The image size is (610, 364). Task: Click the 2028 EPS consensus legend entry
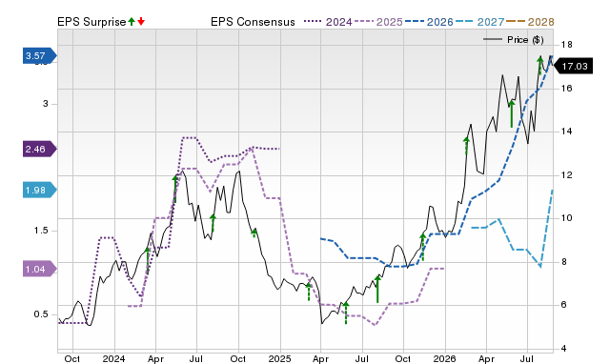[530, 22]
